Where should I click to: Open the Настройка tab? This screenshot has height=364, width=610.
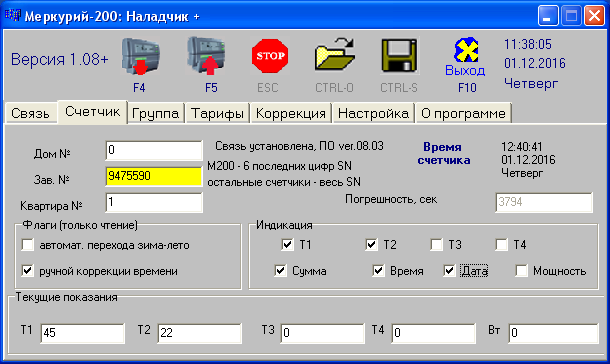tap(373, 114)
